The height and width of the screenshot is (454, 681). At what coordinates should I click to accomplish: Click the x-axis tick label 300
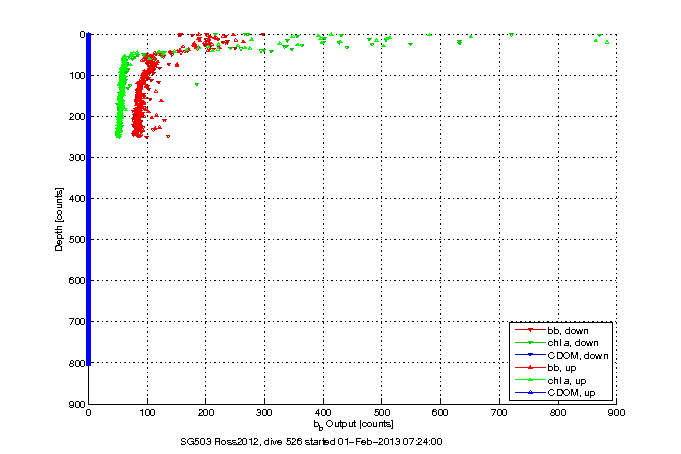[x=264, y=412]
